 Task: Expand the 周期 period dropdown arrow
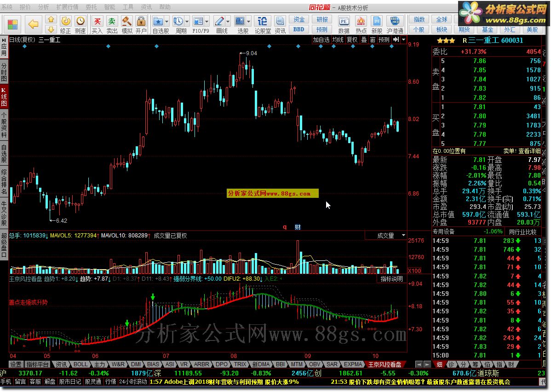[187, 22]
